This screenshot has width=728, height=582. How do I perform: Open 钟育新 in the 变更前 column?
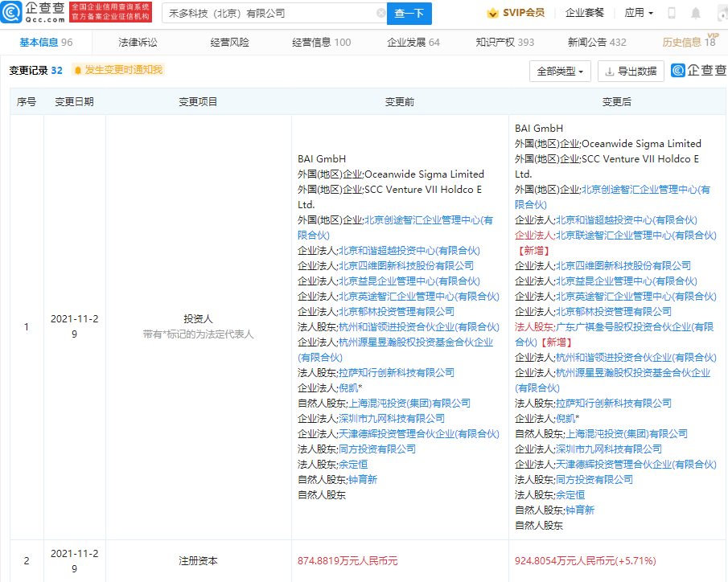(x=363, y=480)
